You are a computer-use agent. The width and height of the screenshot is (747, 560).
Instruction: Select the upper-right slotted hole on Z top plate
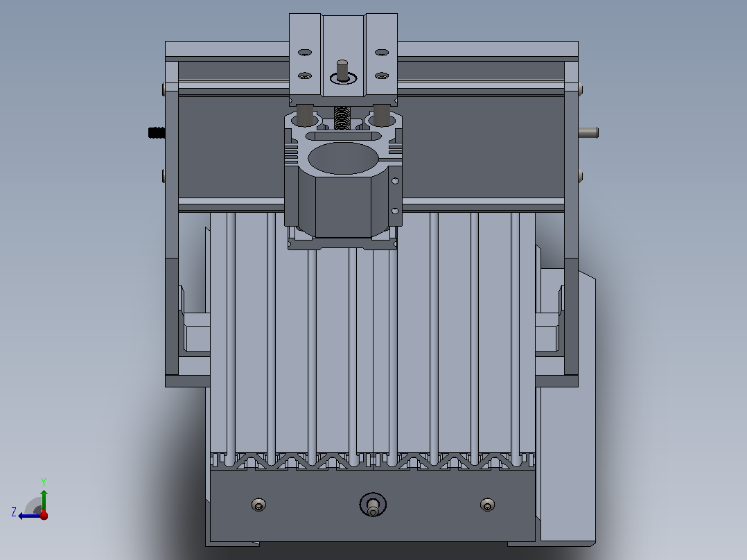pos(382,53)
